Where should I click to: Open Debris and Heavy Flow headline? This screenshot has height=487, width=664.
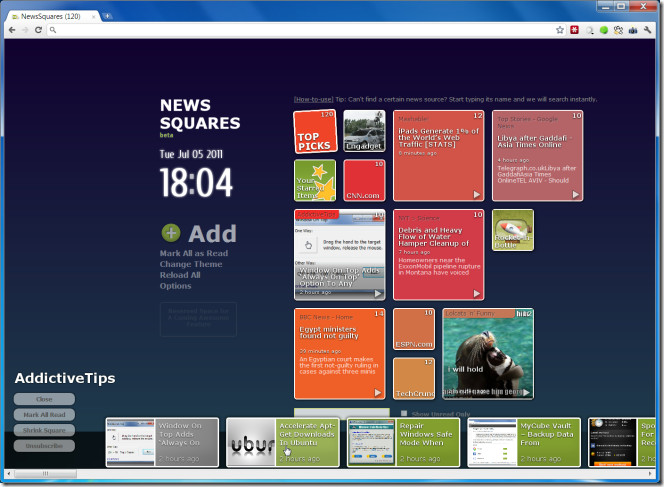click(x=434, y=237)
